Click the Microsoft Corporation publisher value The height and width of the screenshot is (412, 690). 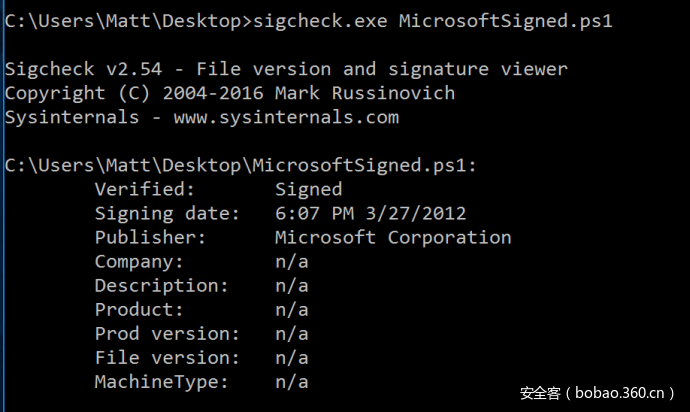[x=392, y=238]
